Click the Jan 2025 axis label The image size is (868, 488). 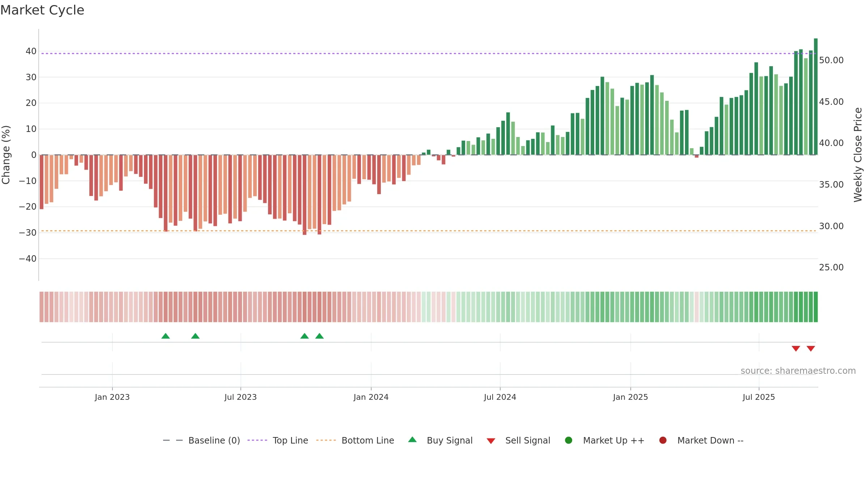tap(630, 397)
